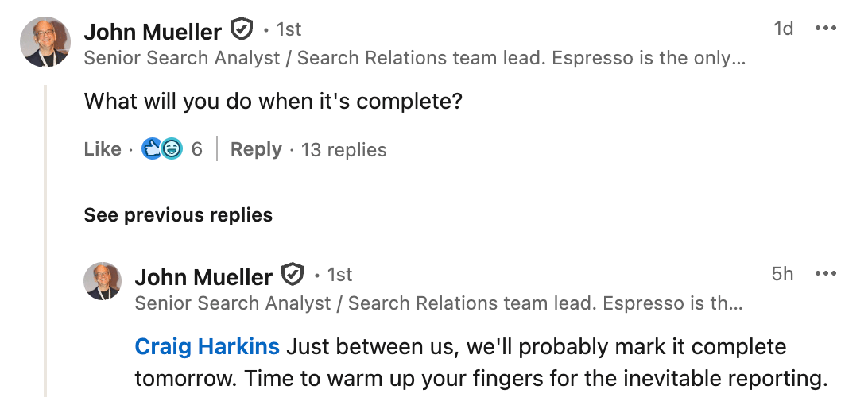The height and width of the screenshot is (397, 868).
Task: Reply to John Mueller's top comment
Action: pyautogui.click(x=256, y=149)
